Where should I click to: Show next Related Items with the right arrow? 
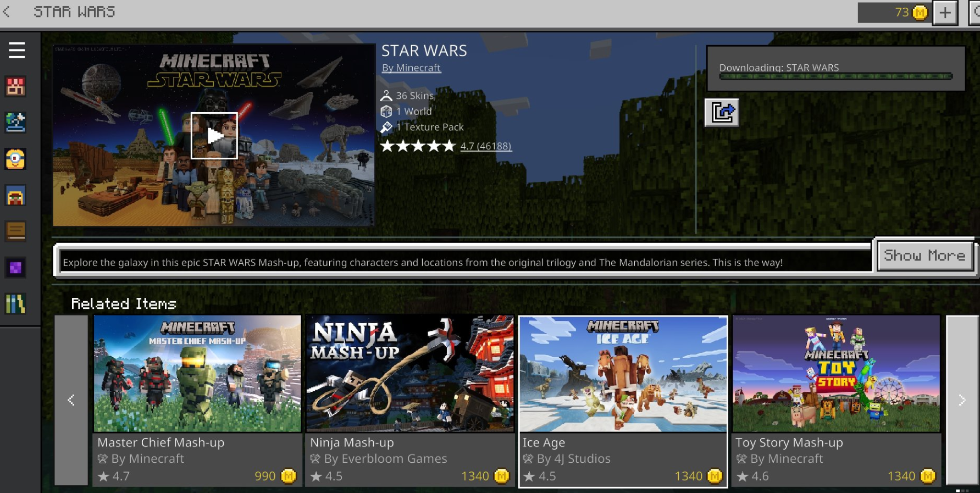click(x=962, y=400)
